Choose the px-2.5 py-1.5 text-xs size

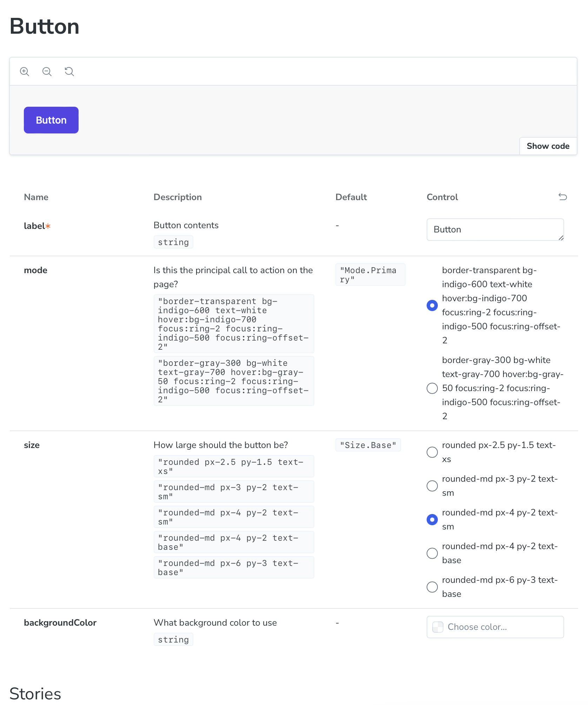(432, 452)
